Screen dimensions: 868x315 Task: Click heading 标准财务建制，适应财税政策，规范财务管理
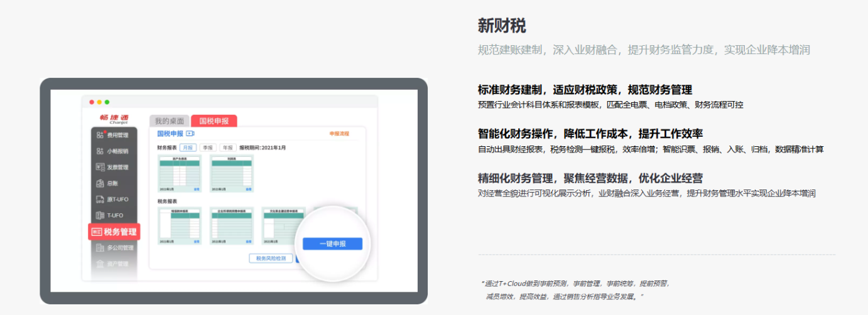point(585,90)
